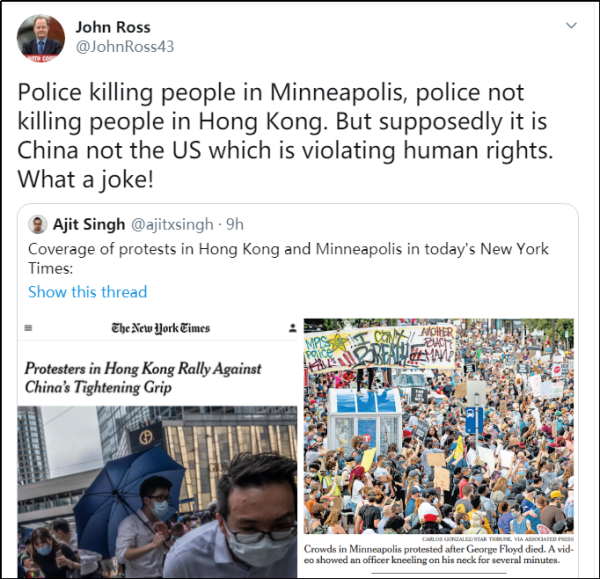
Task: Select the blue bus stop sign in the photo
Action: coord(474,420)
